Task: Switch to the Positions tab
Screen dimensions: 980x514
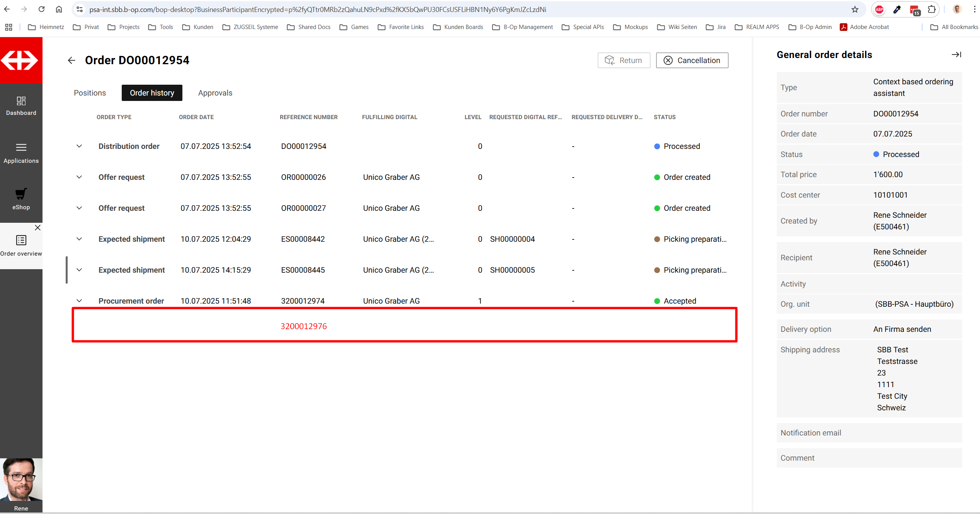Action: coord(90,93)
